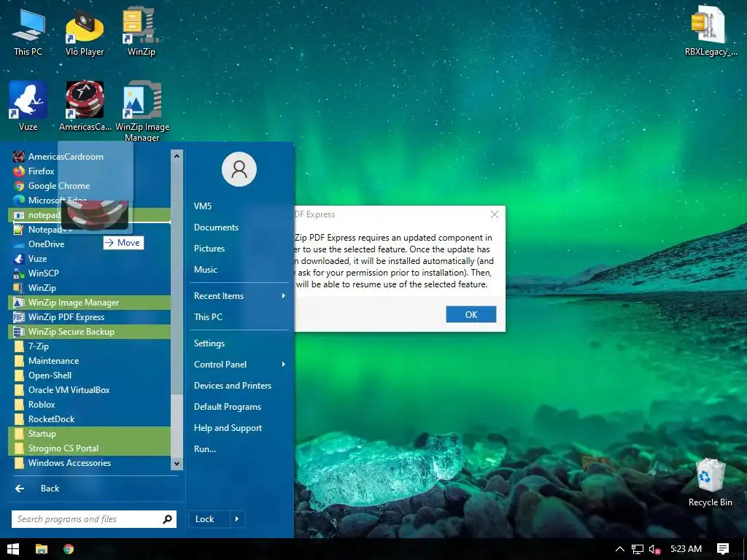
Task: Expand the Startup folder
Action: (89, 434)
